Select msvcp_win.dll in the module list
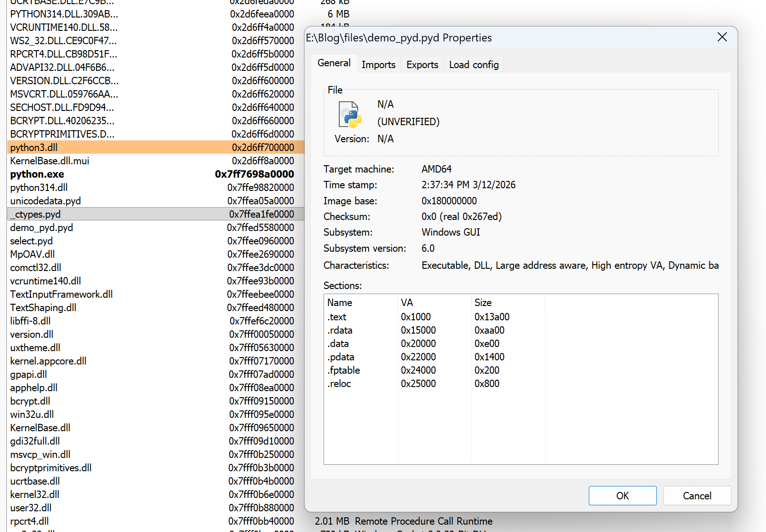Image resolution: width=766 pixels, height=532 pixels. (x=156, y=455)
